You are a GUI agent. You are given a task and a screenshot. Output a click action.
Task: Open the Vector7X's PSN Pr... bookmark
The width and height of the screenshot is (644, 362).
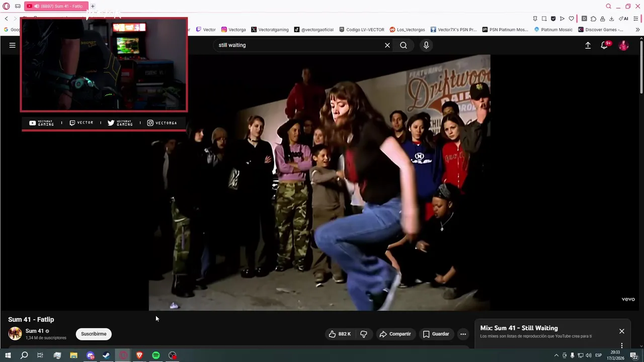tap(453, 30)
